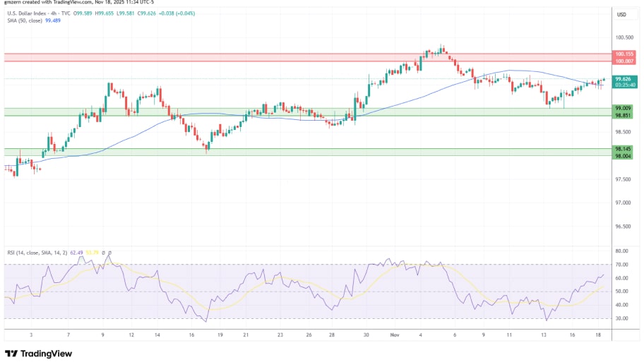Click the 98.851 green price label
The height and width of the screenshot is (362, 644).
(623, 116)
